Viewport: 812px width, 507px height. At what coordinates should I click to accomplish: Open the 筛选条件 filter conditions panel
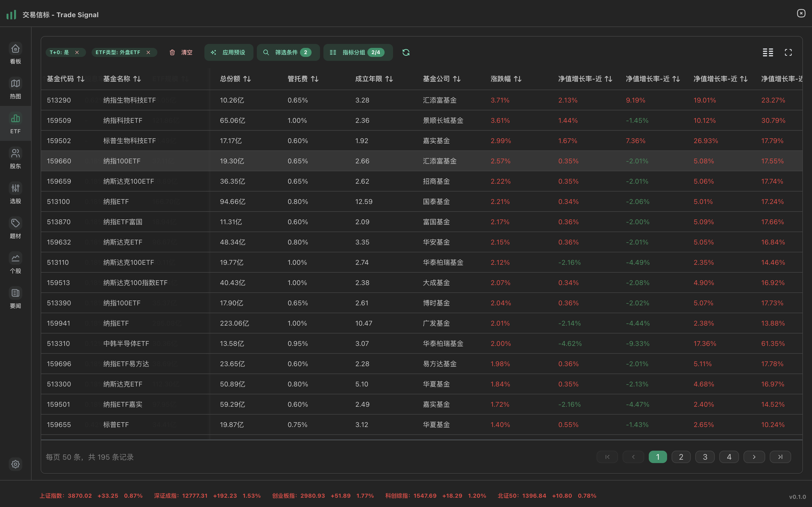pyautogui.click(x=288, y=52)
